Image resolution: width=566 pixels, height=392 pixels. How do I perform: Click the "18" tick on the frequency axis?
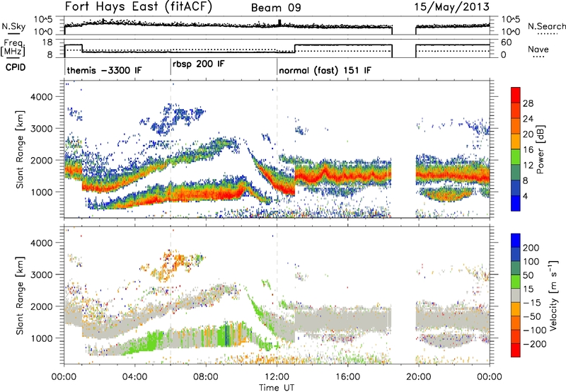tap(47, 42)
